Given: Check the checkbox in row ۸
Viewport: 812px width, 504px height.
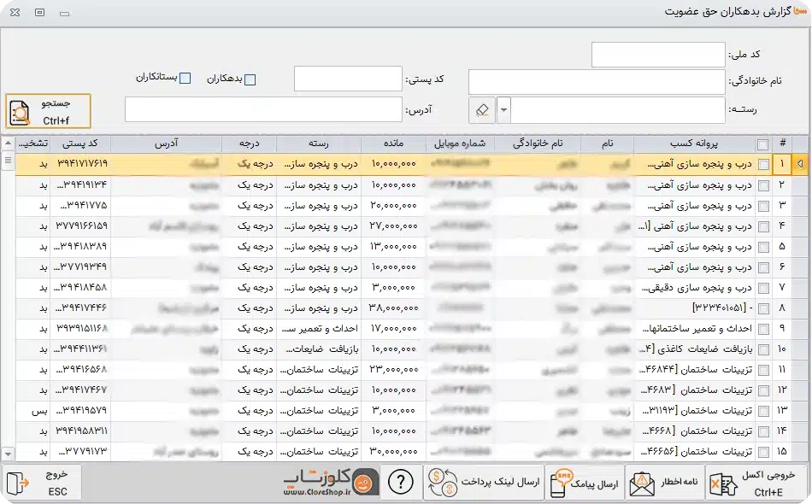Looking at the screenshot, I should (x=763, y=308).
